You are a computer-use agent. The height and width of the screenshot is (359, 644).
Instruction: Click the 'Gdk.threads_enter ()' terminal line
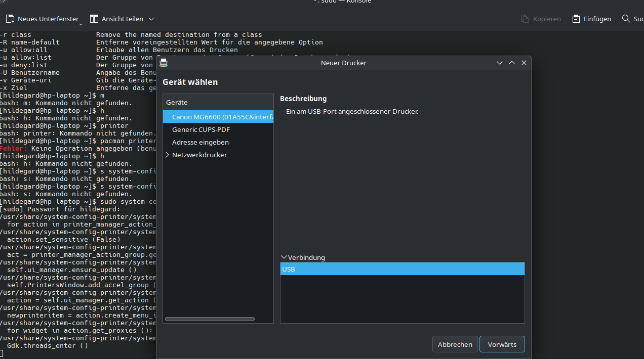pos(48,346)
